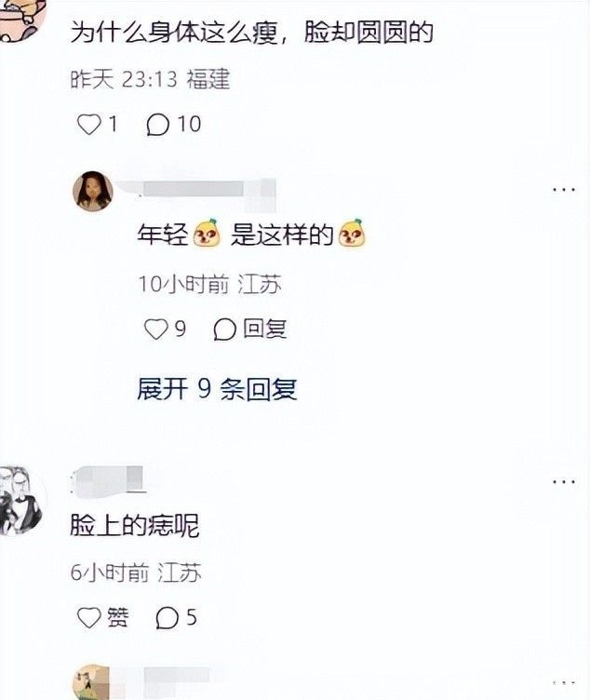The image size is (590, 700).
Task: Like the comment from 福建 with 1 like
Action: [x=88, y=124]
